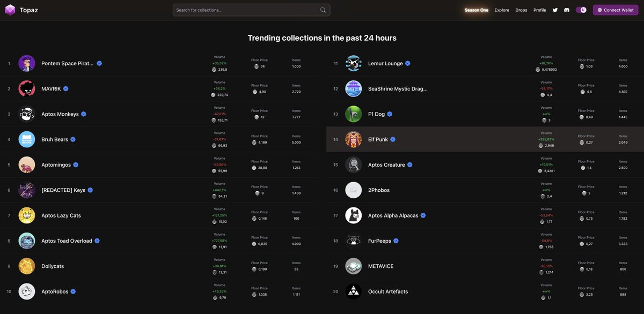Click the F1 Dog avatar
This screenshot has height=314, width=644.
click(354, 114)
